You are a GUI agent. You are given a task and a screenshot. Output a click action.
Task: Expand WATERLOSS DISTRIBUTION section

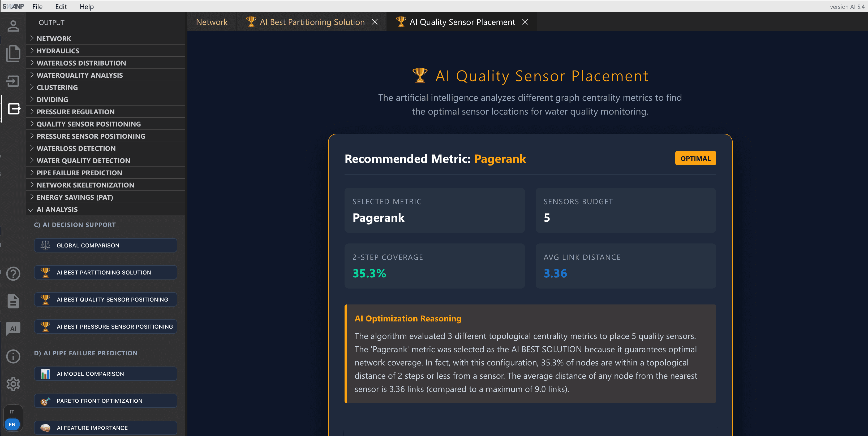(105, 63)
